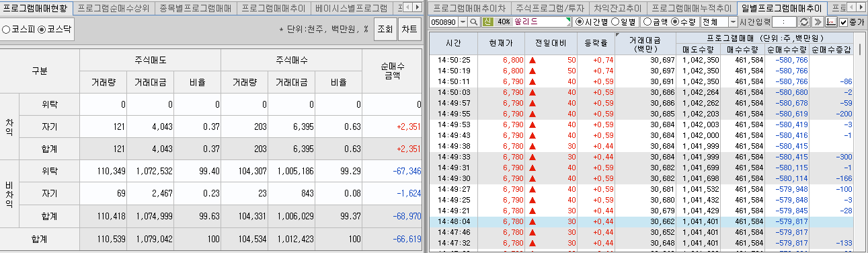Select the 14:50:25 time row
The image size is (868, 253).
642,60
